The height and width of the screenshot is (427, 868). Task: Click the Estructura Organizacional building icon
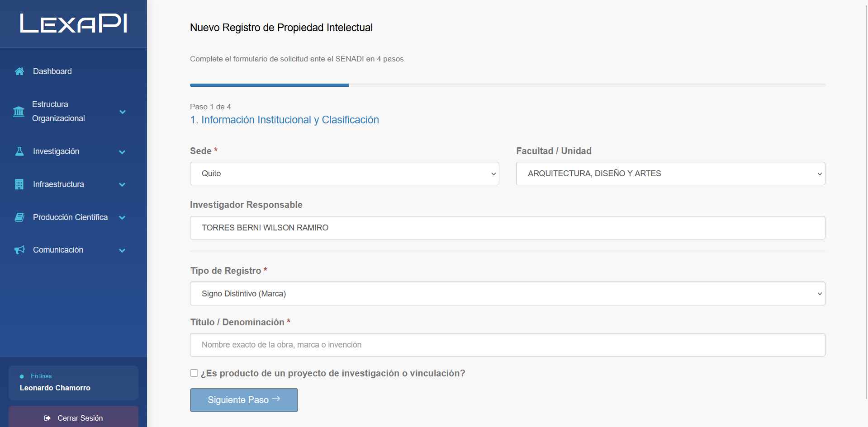point(19,112)
